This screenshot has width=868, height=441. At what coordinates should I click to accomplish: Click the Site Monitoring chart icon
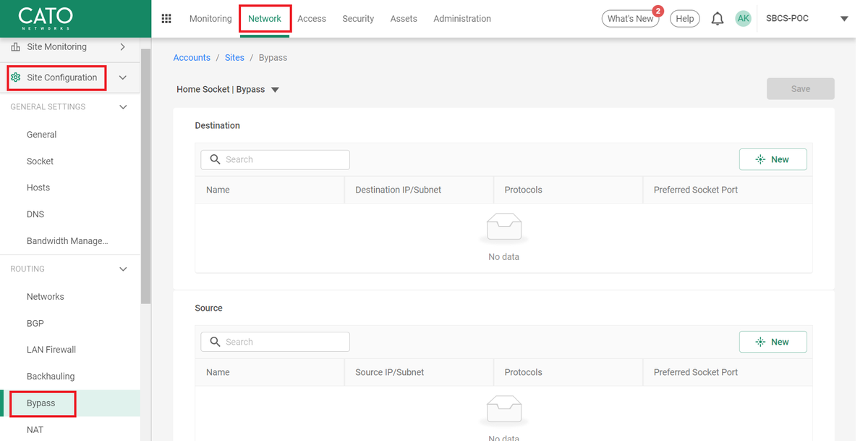click(x=16, y=47)
